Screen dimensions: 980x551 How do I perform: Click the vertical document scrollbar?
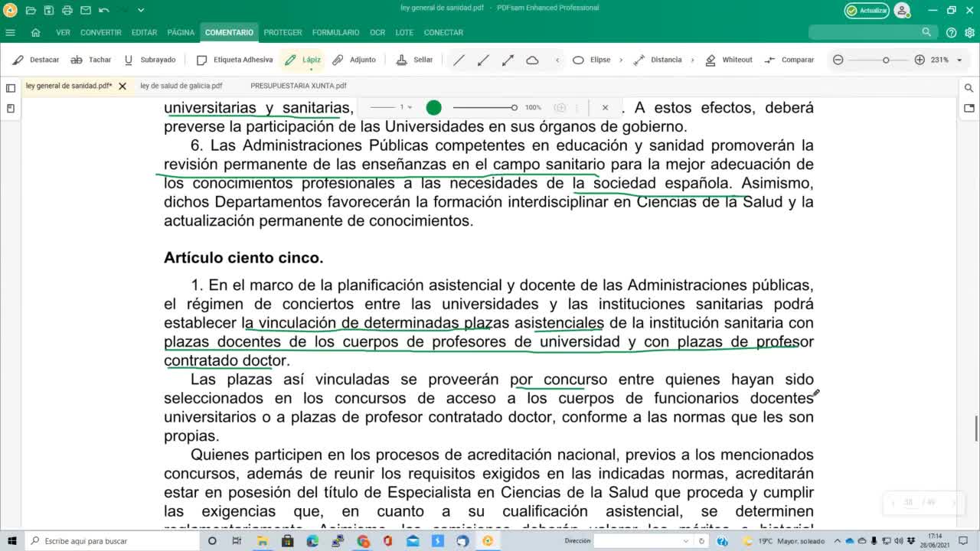[976, 429]
